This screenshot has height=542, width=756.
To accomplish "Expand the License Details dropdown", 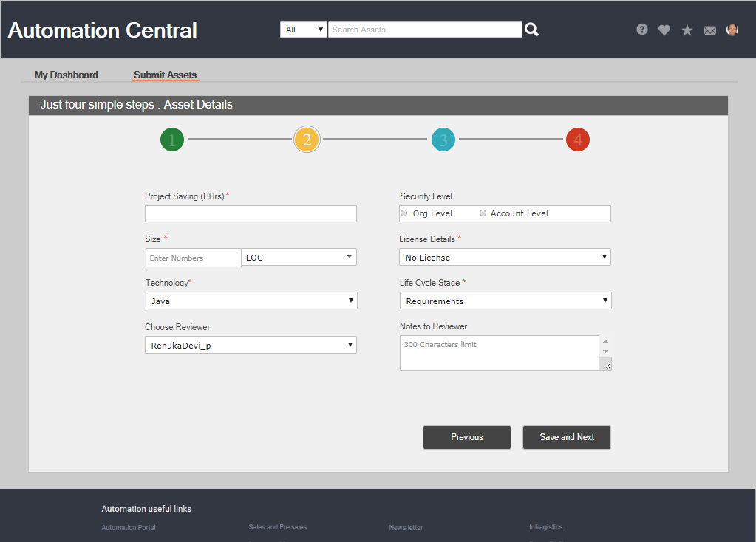I will tap(505, 258).
